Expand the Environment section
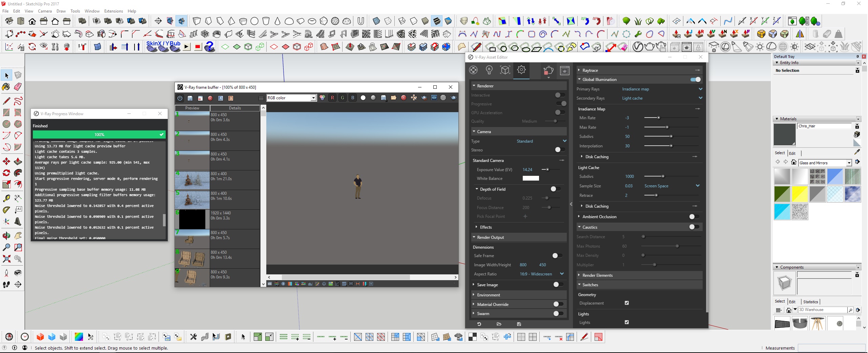 click(x=488, y=295)
